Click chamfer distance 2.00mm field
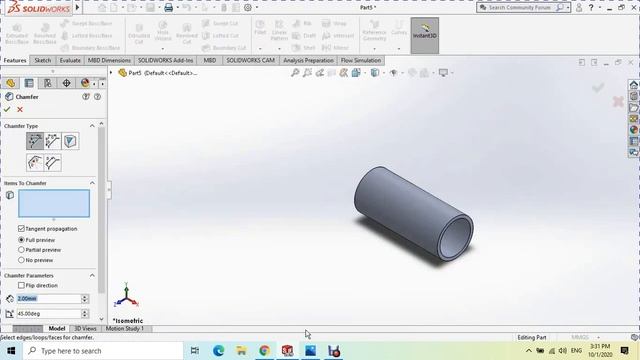 (x=49, y=299)
